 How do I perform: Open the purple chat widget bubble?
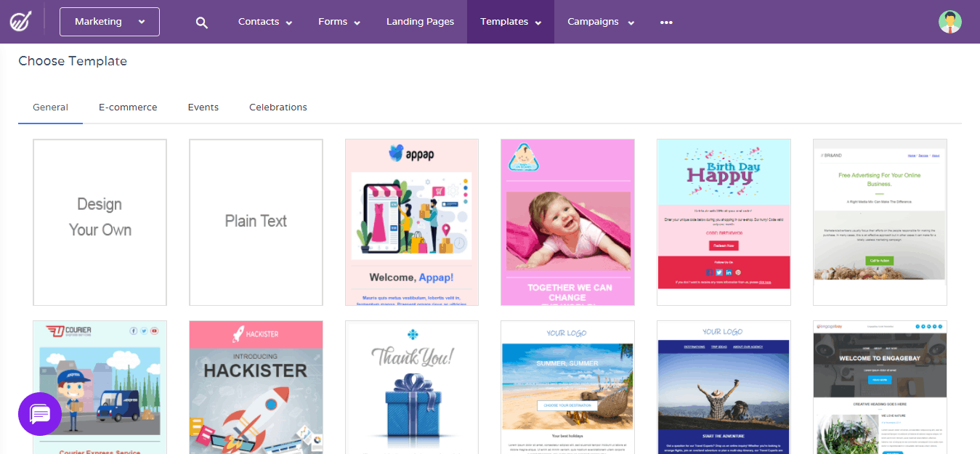pos(40,414)
